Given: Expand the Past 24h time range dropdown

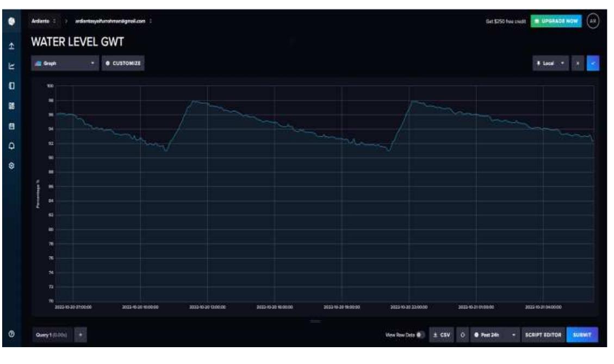Looking at the screenshot, I should pos(495,335).
